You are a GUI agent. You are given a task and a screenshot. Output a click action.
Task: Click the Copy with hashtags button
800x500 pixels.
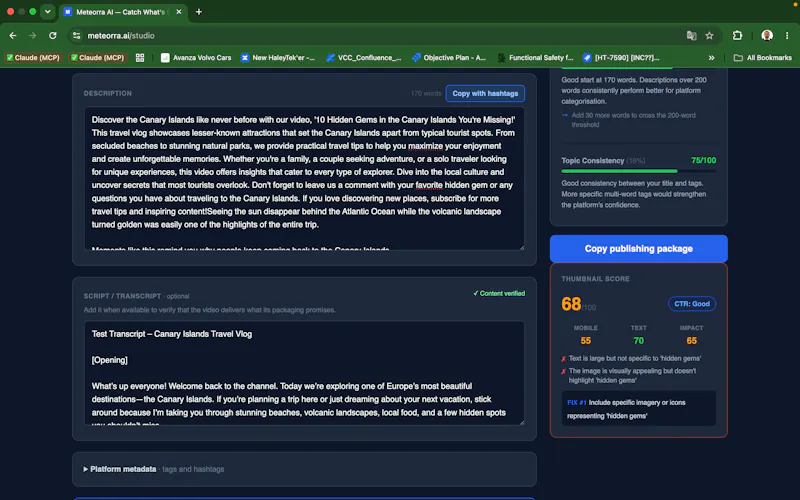pyautogui.click(x=485, y=93)
